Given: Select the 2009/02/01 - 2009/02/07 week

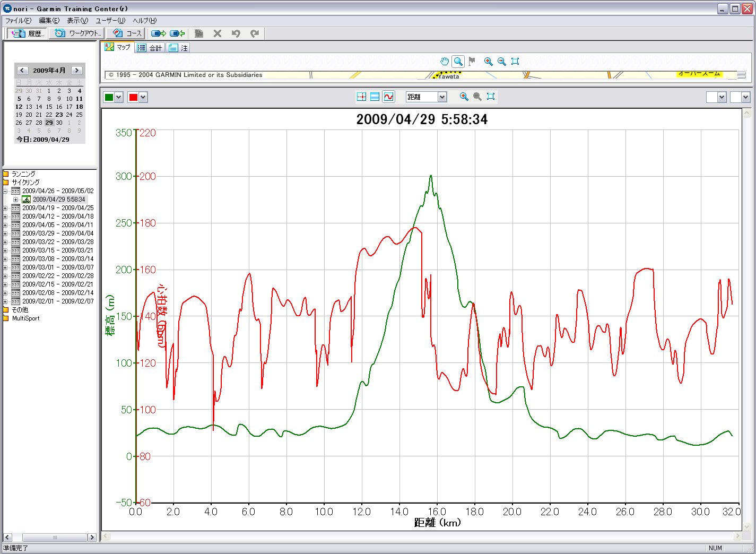Looking at the screenshot, I should [x=58, y=301].
